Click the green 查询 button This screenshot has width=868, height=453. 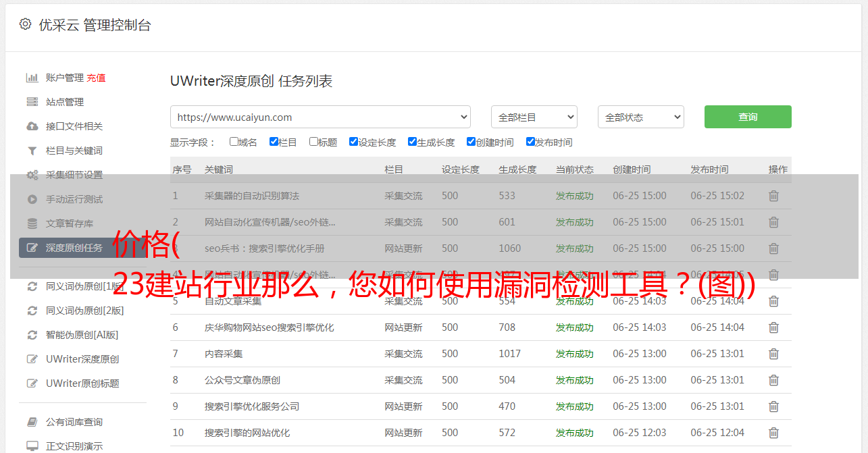coord(747,117)
